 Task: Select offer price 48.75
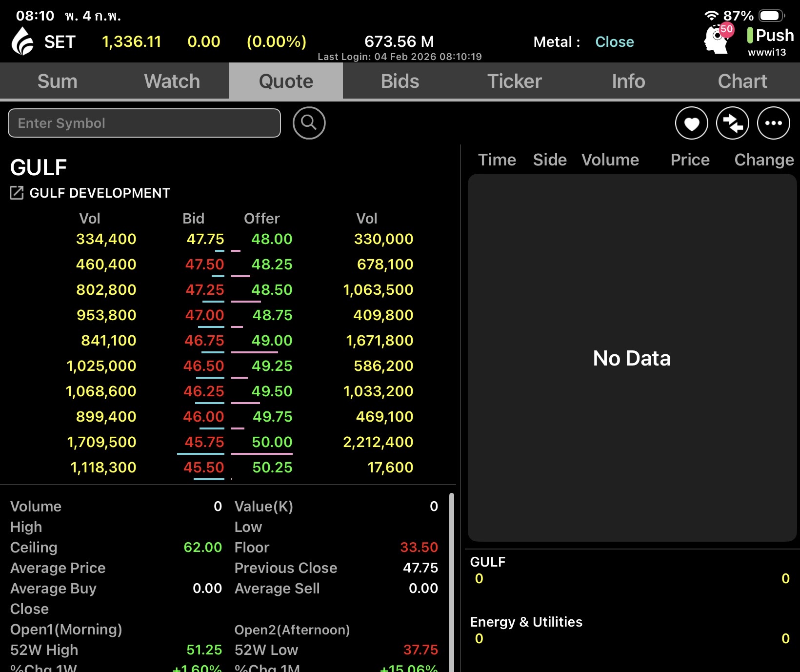pyautogui.click(x=272, y=315)
